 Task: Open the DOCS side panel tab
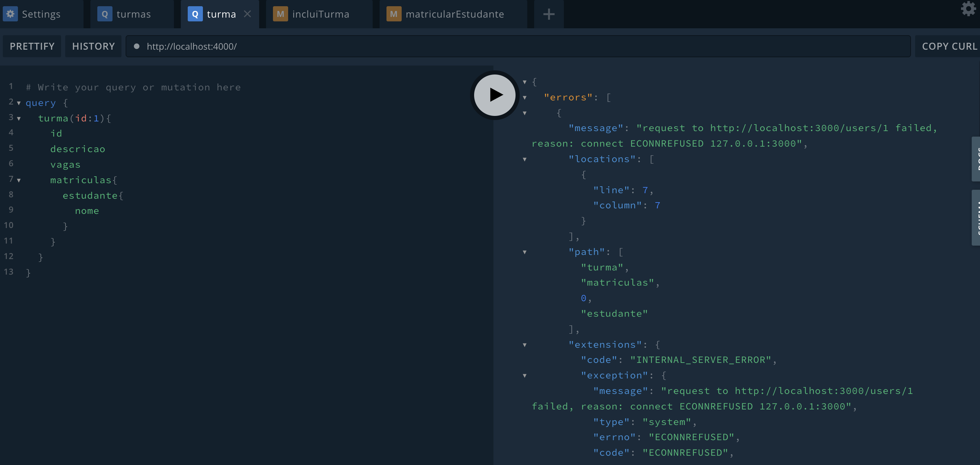976,159
